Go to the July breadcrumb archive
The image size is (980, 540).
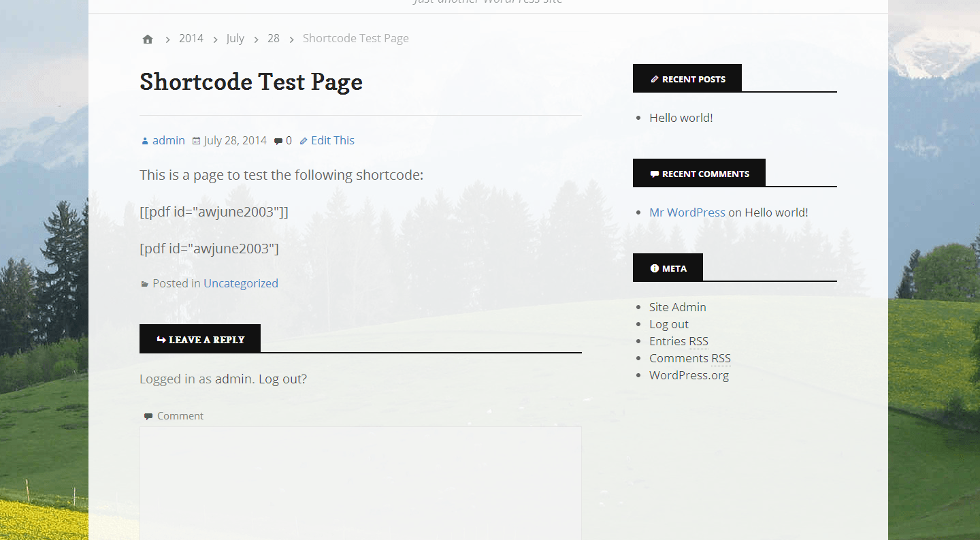(x=235, y=38)
